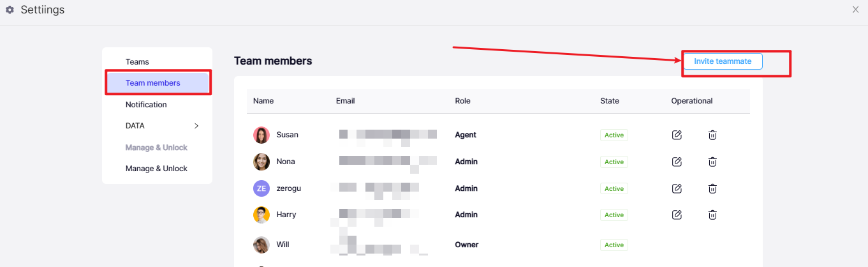Close the Settings dialog
Screen dimensions: 868x267
coord(856,10)
